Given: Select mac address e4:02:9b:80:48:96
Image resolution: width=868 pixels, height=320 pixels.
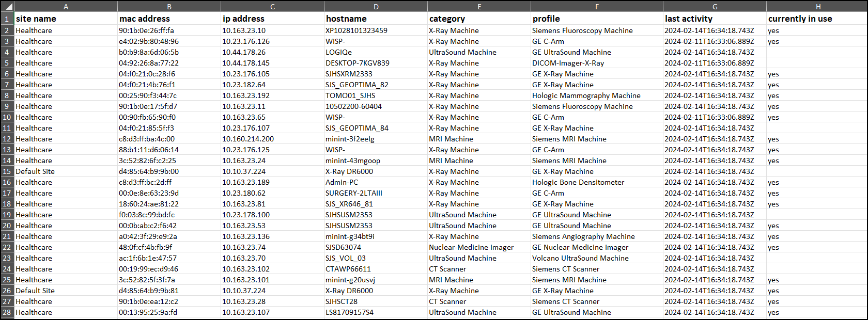Looking at the screenshot, I should [x=169, y=41].
